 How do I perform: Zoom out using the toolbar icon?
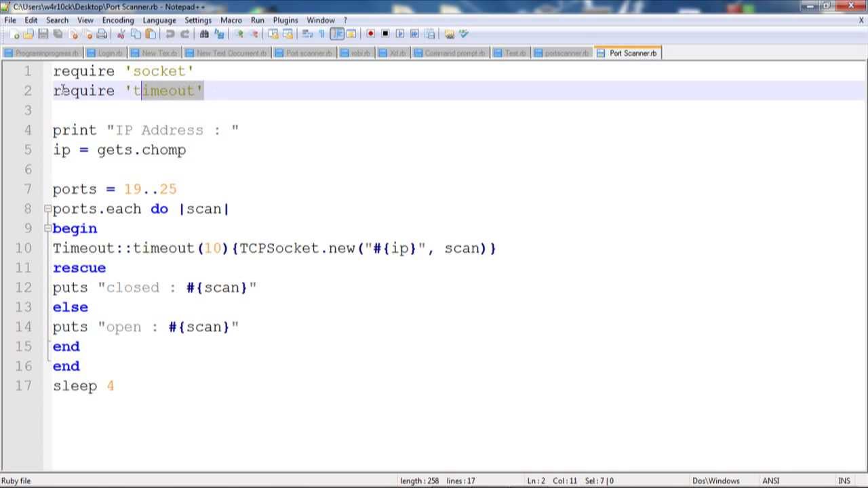(255, 34)
